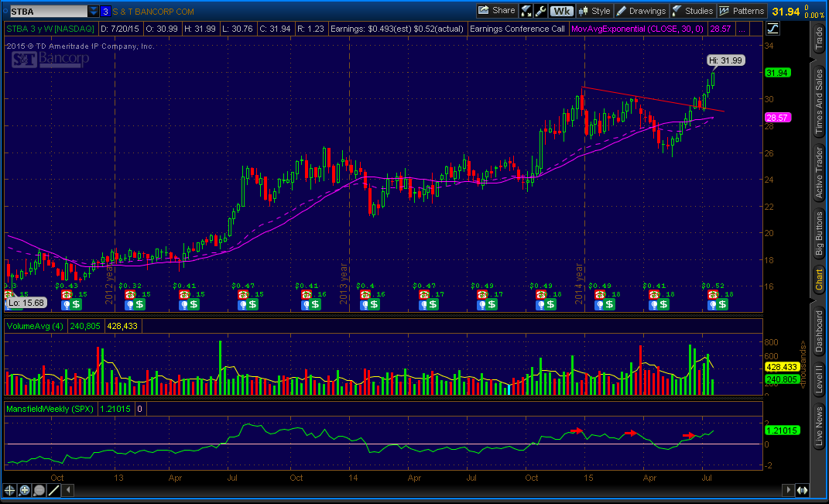Click the zoom in magnifier icon
This screenshot has width=829, height=504.
click(x=25, y=490)
